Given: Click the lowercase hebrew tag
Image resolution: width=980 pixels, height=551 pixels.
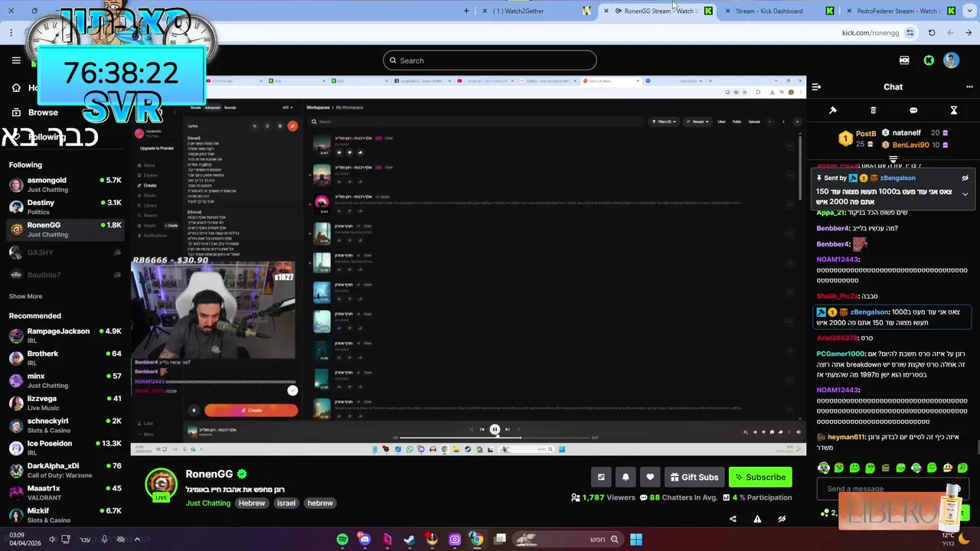Looking at the screenshot, I should pos(320,503).
